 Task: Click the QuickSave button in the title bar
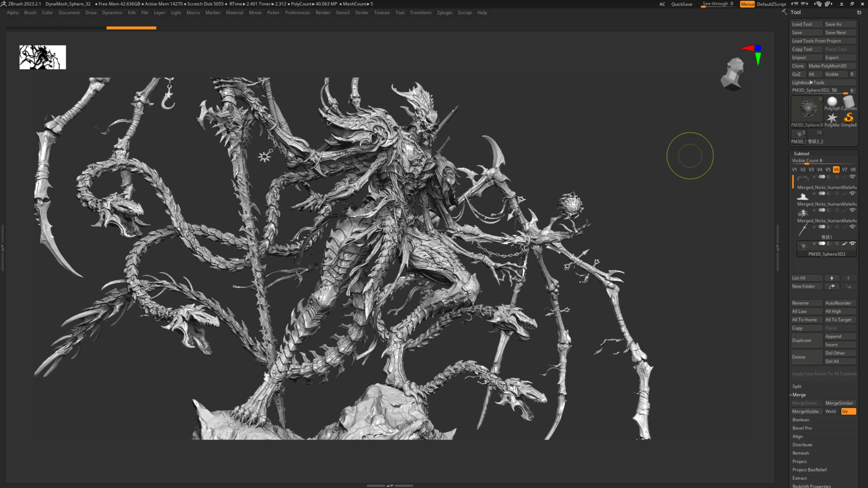click(682, 4)
